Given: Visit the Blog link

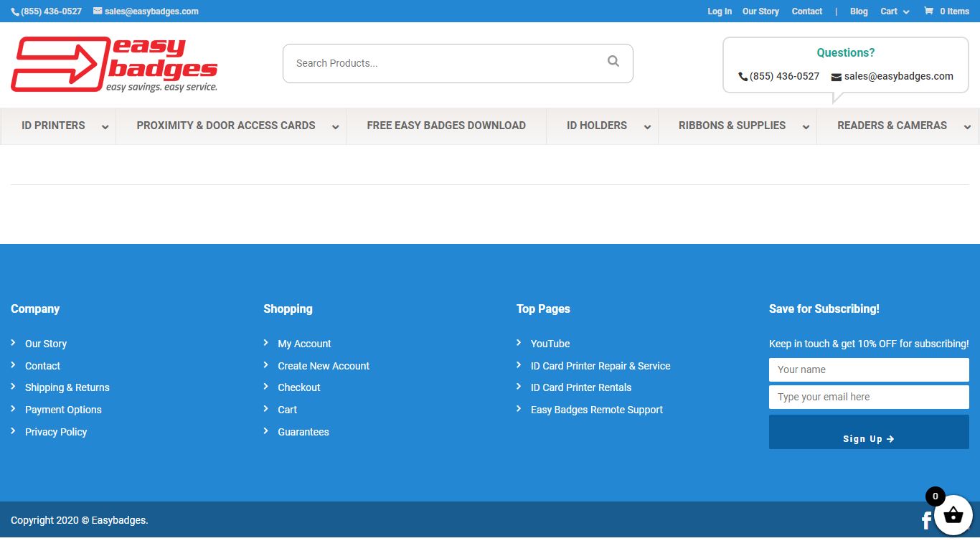Looking at the screenshot, I should click(859, 11).
